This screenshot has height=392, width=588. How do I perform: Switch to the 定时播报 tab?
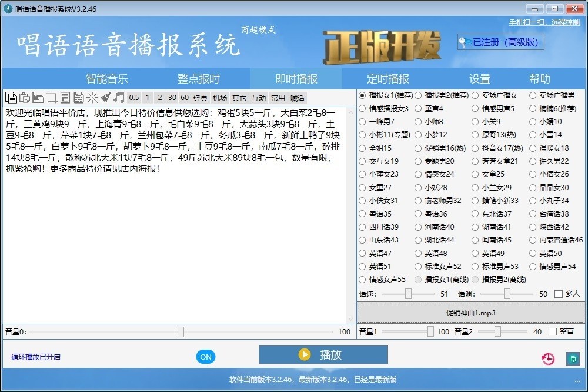point(388,79)
